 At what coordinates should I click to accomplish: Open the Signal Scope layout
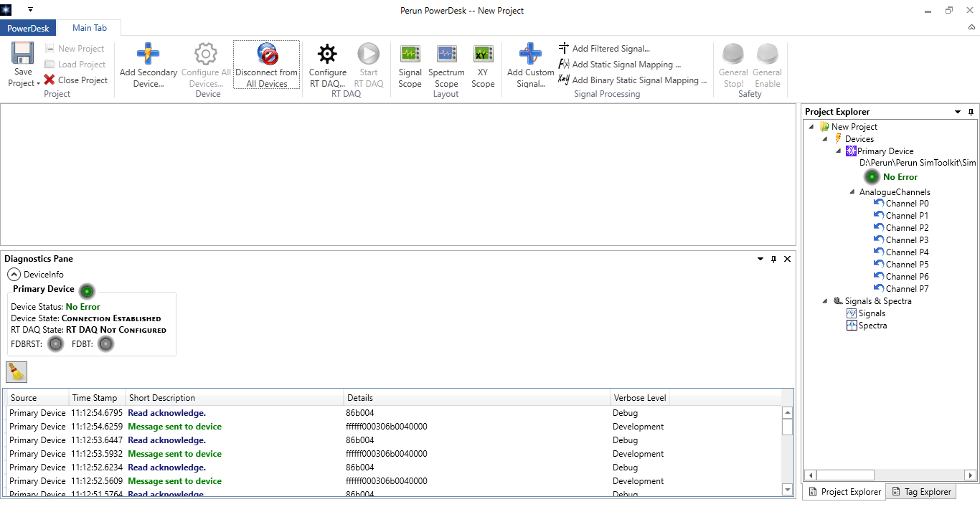tap(410, 65)
